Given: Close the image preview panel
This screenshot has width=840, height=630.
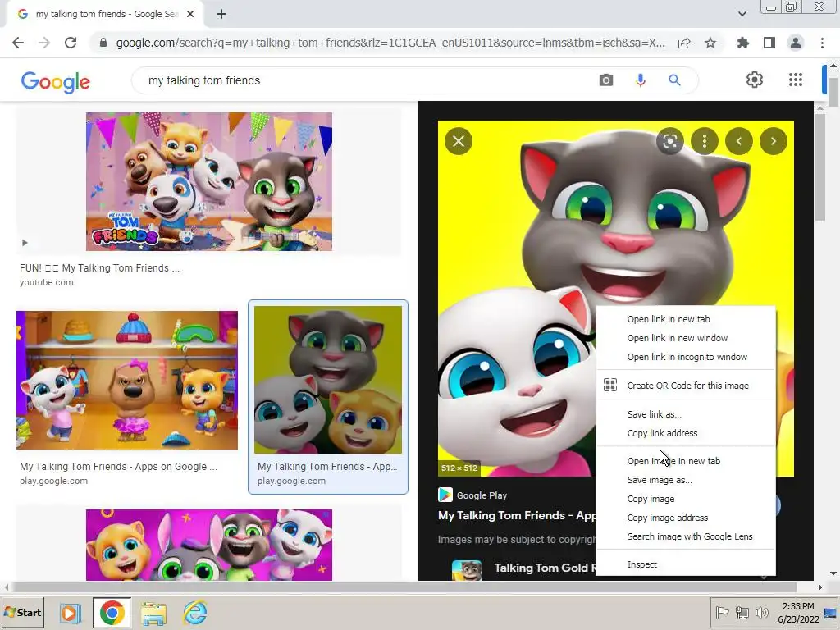Looking at the screenshot, I should (x=459, y=141).
